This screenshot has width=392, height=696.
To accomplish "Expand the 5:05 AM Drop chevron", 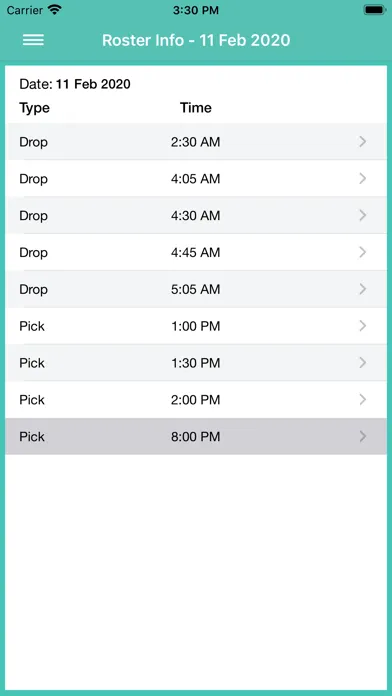I will coord(363,289).
